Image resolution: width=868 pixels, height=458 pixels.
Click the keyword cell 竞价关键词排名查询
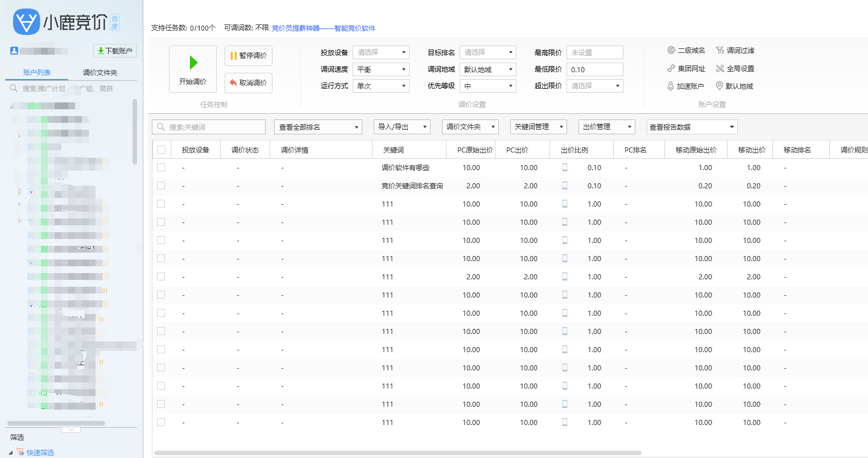(412, 186)
